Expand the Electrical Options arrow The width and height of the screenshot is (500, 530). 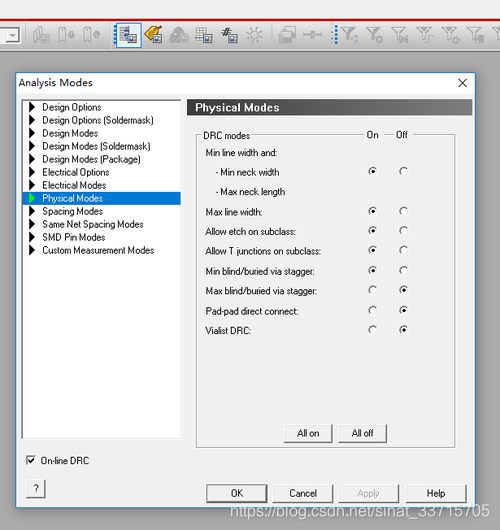pos(32,172)
